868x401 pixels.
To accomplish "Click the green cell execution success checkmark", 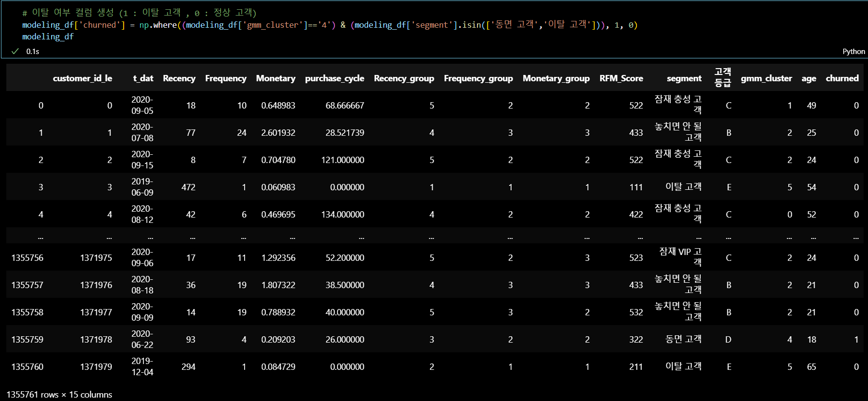I will 15,51.
